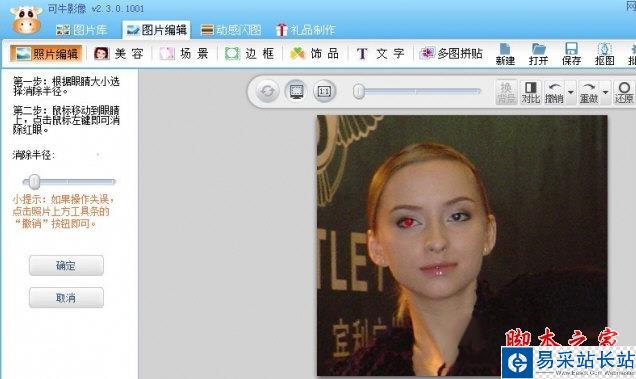636x379 pixels.
Task: Select the 美容 category
Action: point(119,54)
